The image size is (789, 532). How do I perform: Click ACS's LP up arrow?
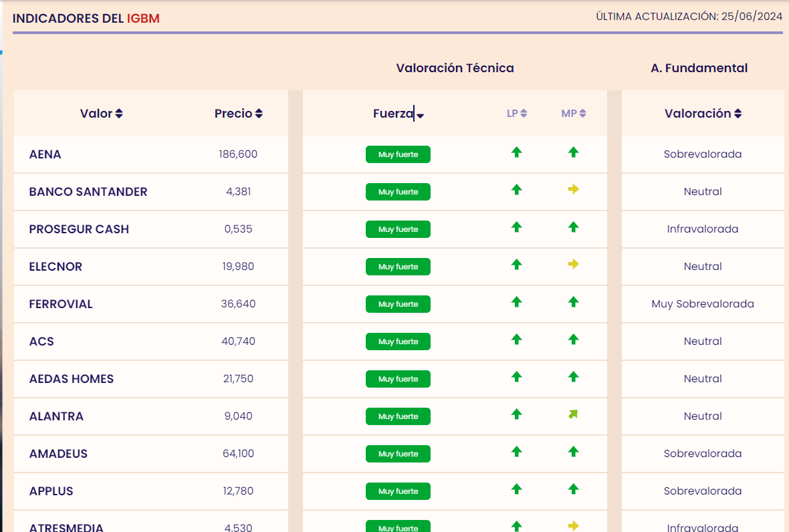[517, 340]
